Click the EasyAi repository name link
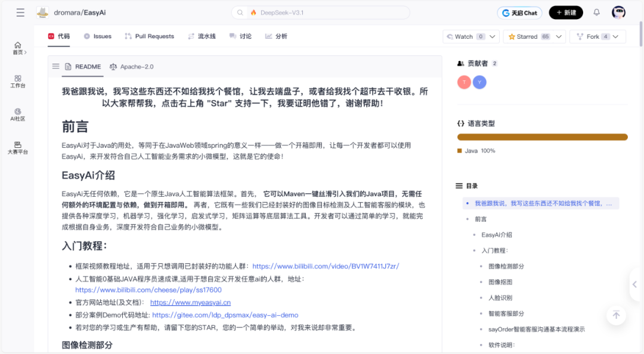 tap(94, 13)
